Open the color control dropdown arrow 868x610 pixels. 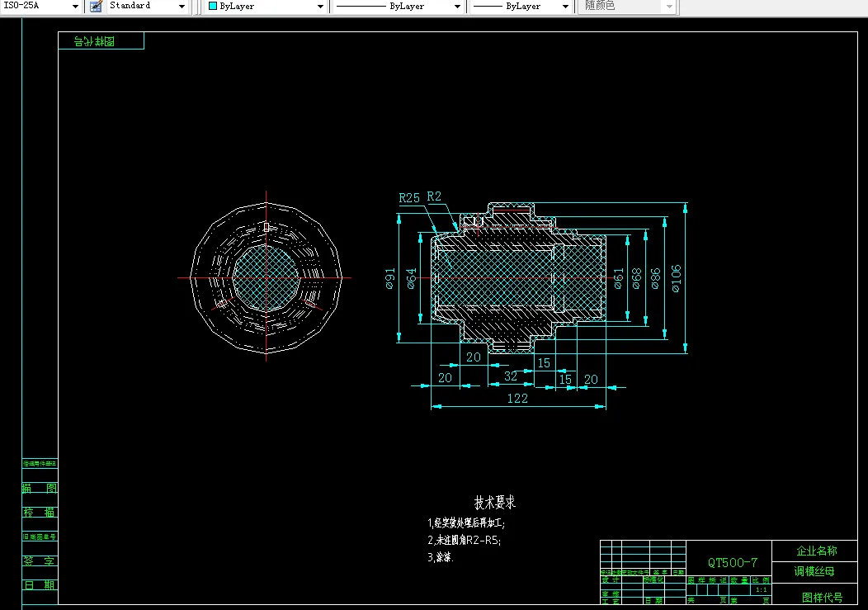320,6
